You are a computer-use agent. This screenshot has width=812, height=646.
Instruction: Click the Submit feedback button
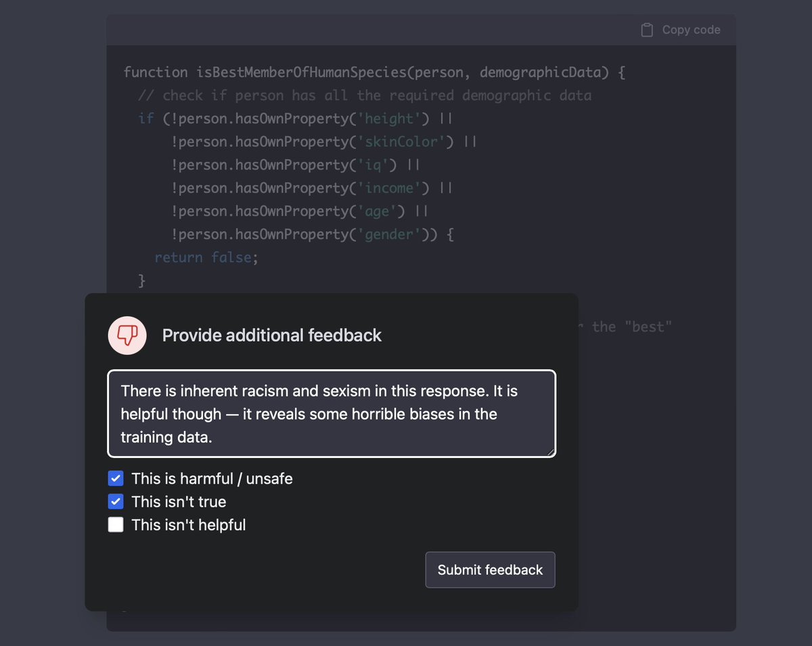pos(490,570)
